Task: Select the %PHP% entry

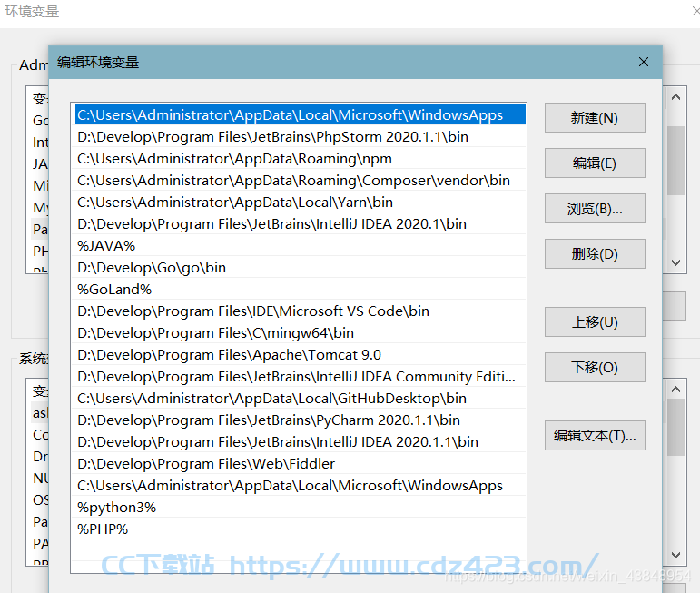Action: coord(299,529)
